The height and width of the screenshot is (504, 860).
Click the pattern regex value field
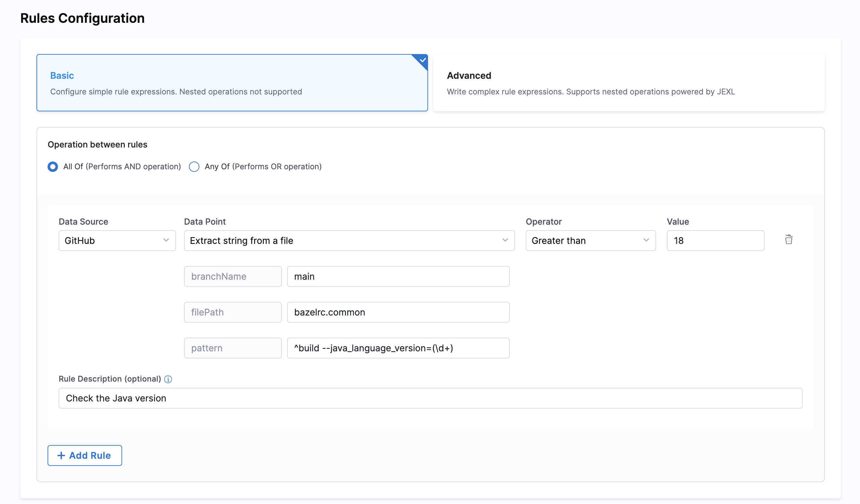coord(398,348)
